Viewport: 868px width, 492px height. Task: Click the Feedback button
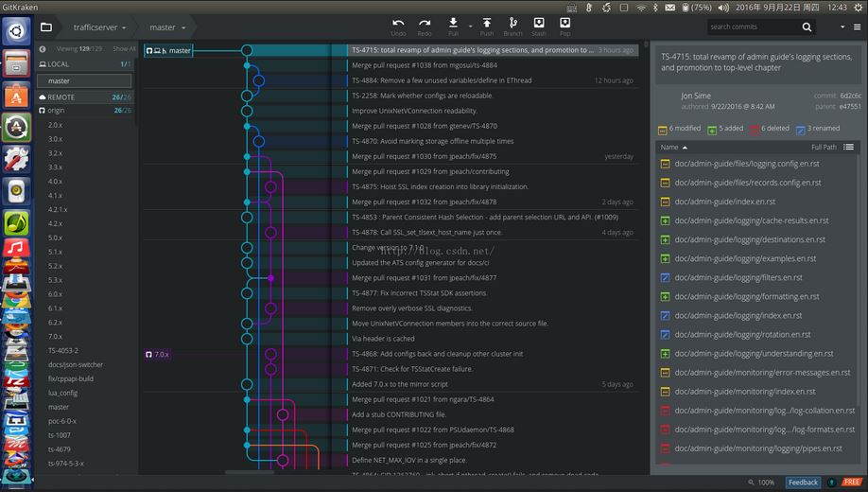[x=803, y=482]
